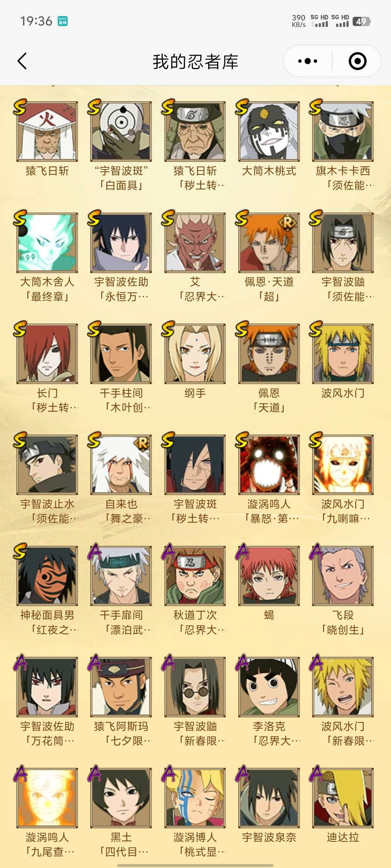Screen dimensions: 391x868
Task: Select 自来也 ninja with R badge
Action: (x=121, y=464)
